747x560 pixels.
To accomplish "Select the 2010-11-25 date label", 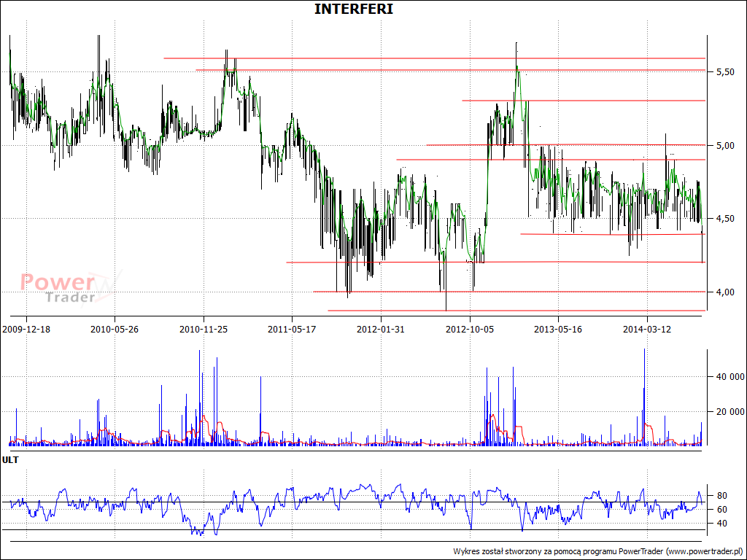I will 204,329.
